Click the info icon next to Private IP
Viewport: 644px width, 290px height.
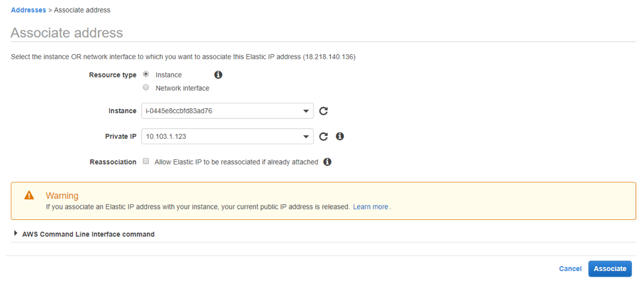tap(340, 137)
